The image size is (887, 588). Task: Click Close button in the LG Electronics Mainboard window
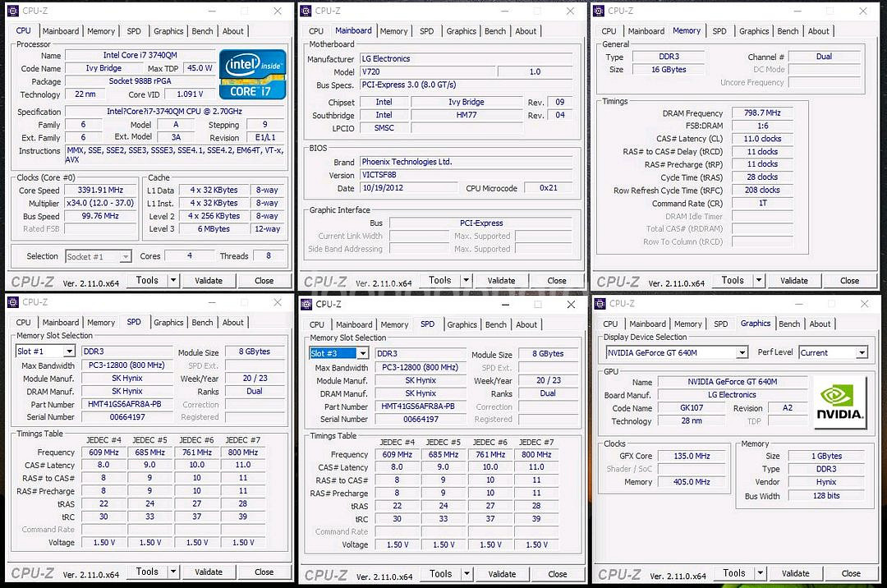557,280
